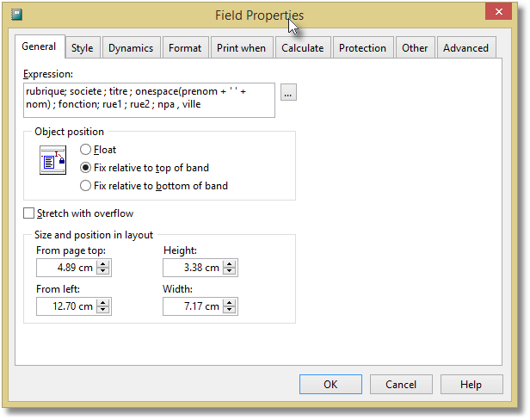Screen dimensions: 530x420
Task: Close the Field Properties dialog
Action: point(496,13)
